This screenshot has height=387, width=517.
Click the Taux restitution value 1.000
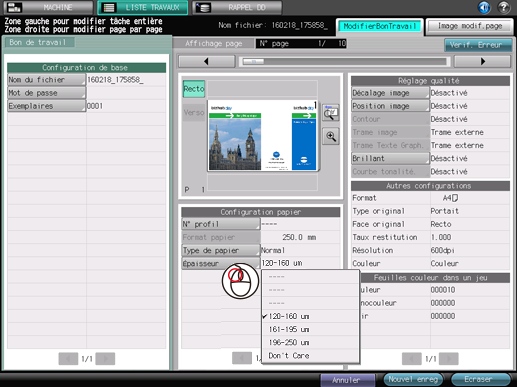coord(441,237)
